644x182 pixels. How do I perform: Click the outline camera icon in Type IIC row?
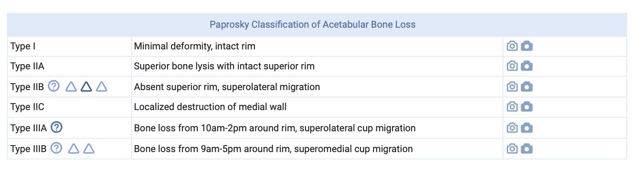click(512, 107)
